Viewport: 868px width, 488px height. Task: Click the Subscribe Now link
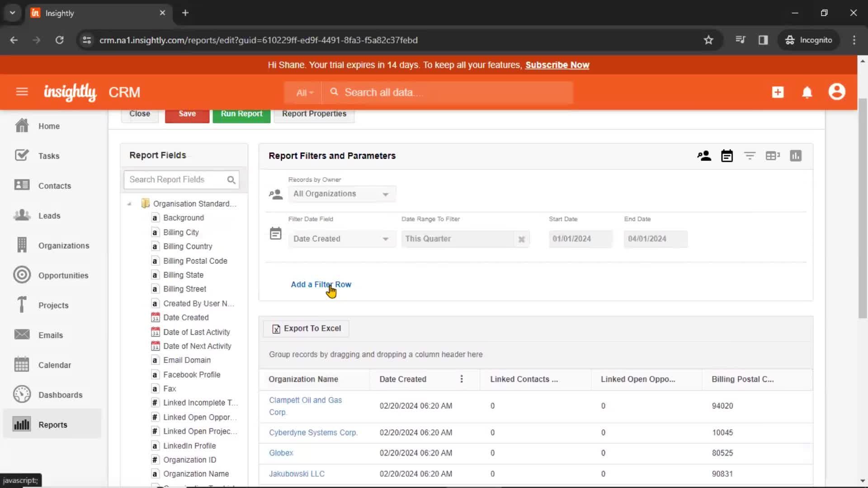[557, 65]
